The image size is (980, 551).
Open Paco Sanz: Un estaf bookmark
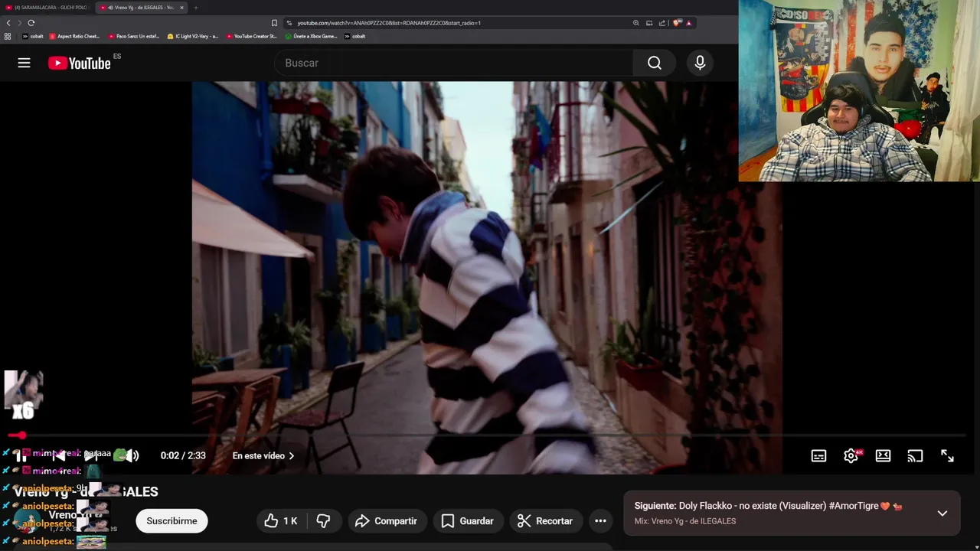[x=133, y=36]
